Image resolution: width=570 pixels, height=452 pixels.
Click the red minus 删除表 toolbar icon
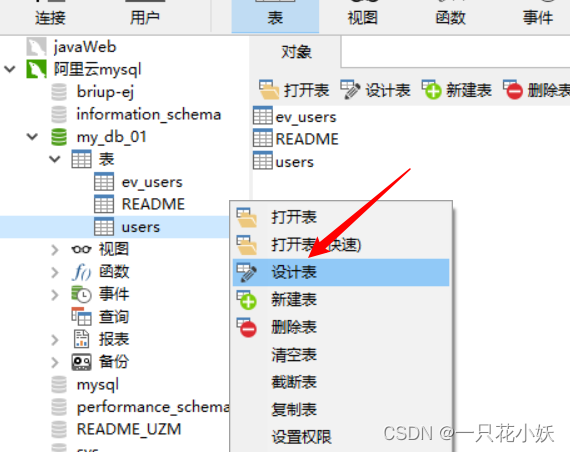(513, 90)
